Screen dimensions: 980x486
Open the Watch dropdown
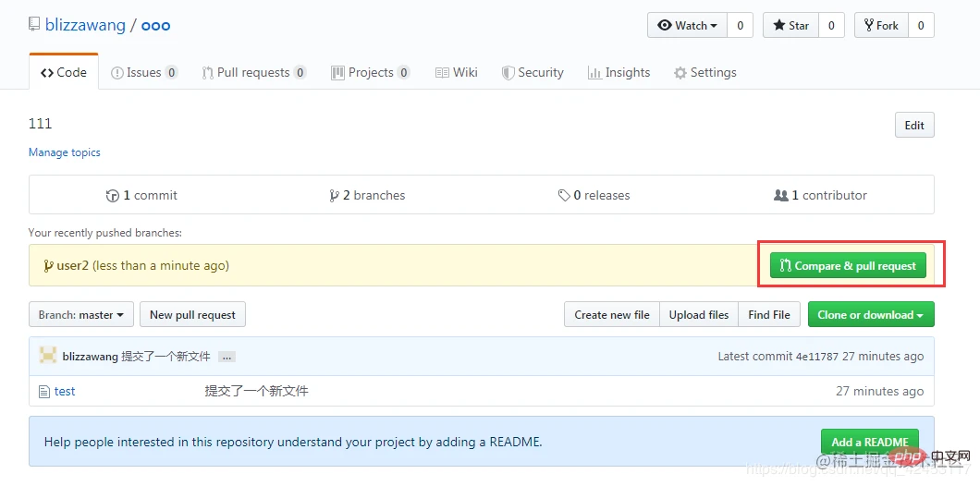[x=687, y=26]
